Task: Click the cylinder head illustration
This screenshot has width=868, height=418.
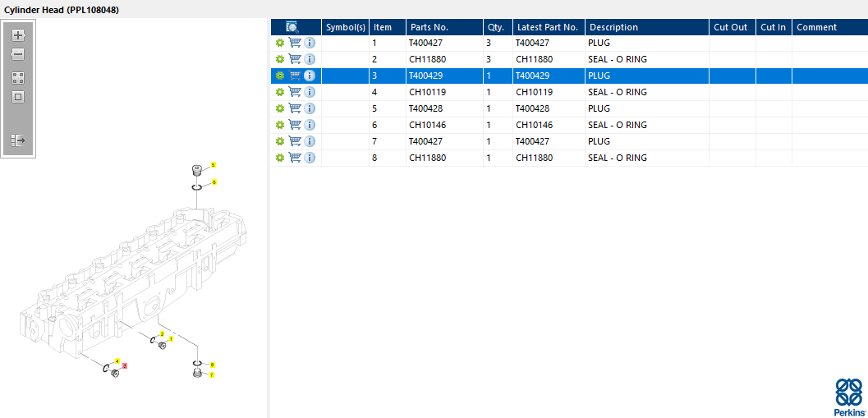Action: point(133,282)
